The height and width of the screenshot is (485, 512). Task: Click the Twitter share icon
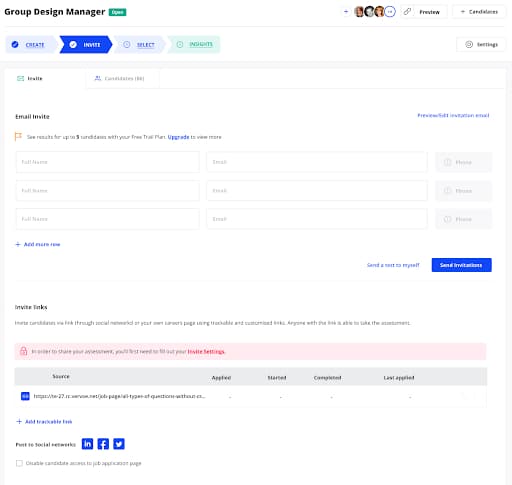click(x=119, y=444)
